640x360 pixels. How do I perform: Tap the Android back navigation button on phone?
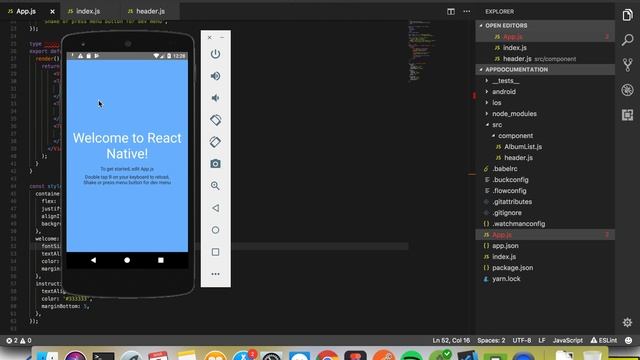93,260
